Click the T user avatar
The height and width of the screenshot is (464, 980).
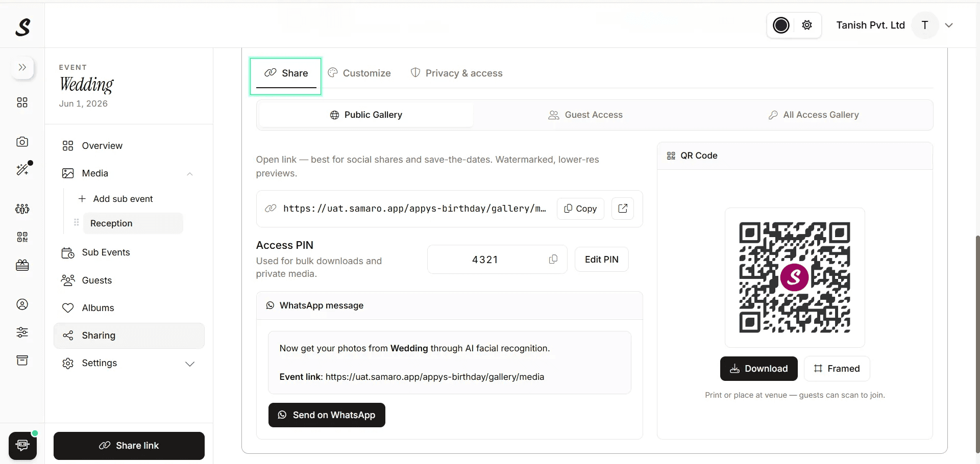pos(924,25)
